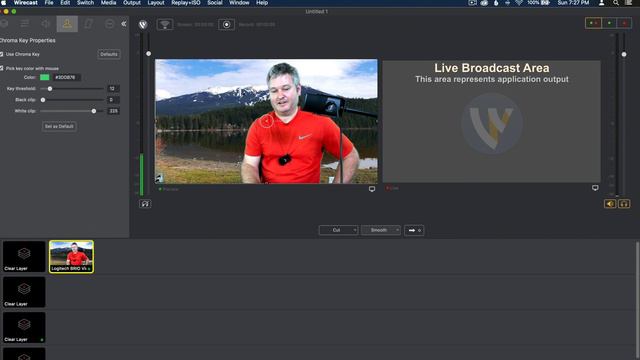
Task: Start recording with the record button
Action: pos(227,24)
